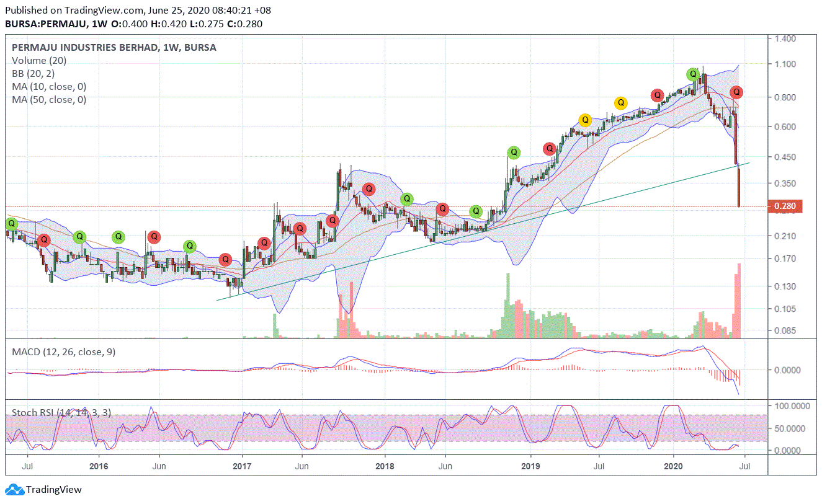Click the first yellow Q marker near 0.600
This screenshot has width=822, height=504.
click(584, 120)
